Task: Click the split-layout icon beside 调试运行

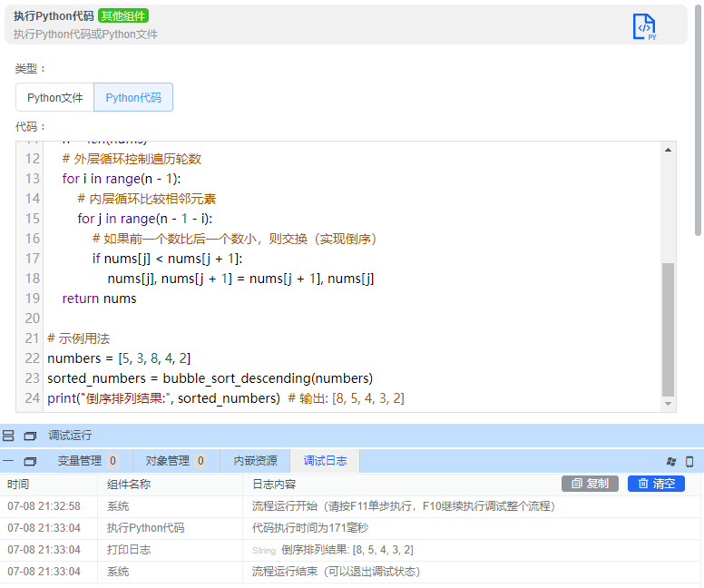Action: pyautogui.click(x=8, y=436)
